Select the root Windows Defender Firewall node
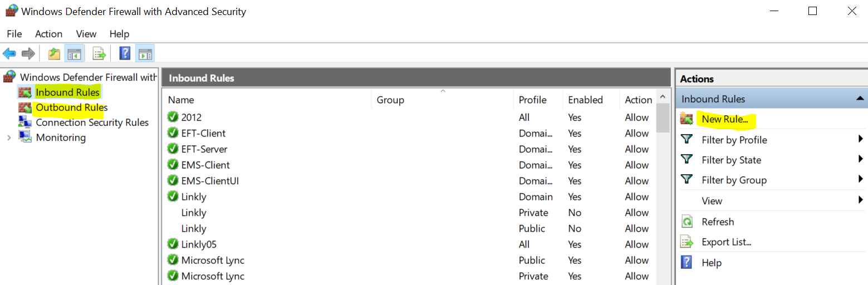The height and width of the screenshot is (285, 868). tap(89, 77)
